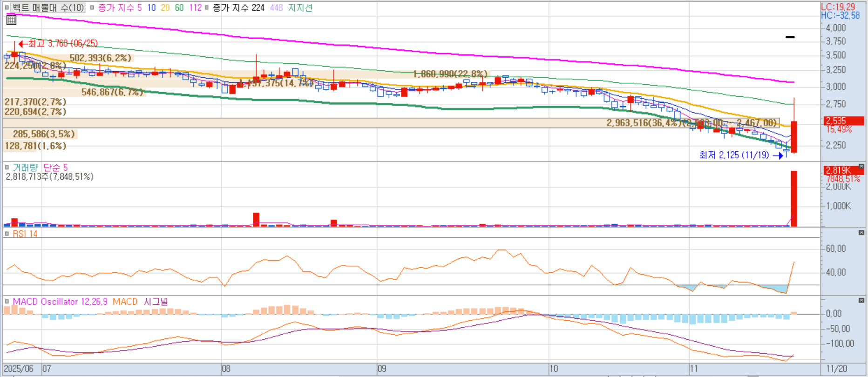Click the HC:-32.58 readout
The image size is (868, 377).
pyautogui.click(x=841, y=15)
